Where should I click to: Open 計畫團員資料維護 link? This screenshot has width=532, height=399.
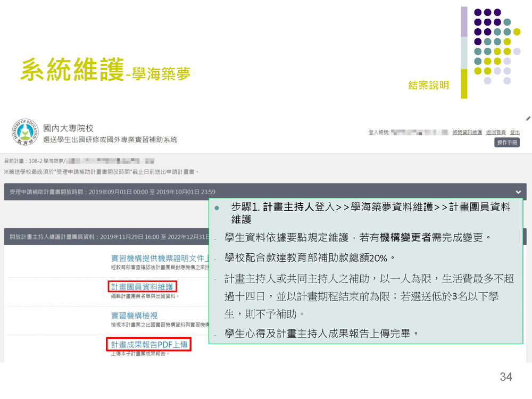tap(142, 287)
